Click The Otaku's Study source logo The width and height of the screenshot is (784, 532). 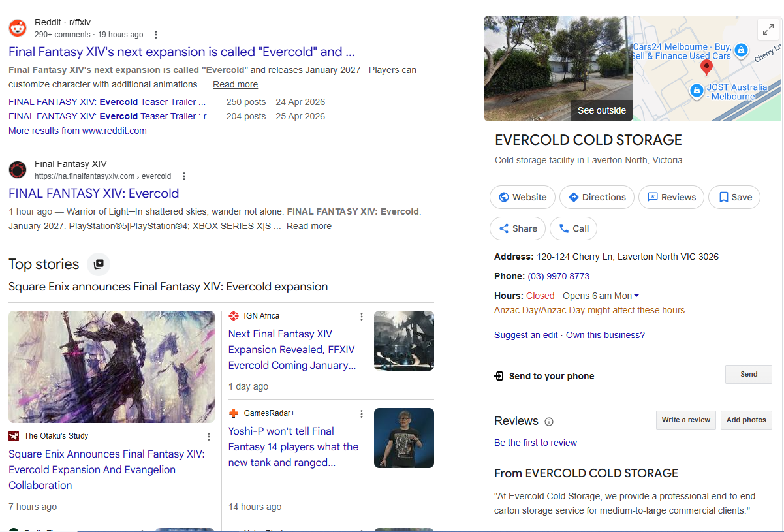coord(14,436)
